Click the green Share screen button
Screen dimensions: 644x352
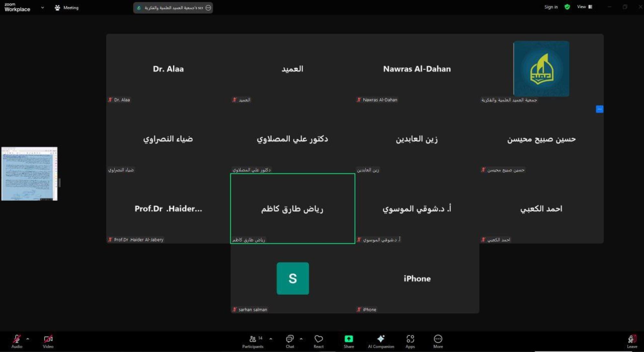349,341
